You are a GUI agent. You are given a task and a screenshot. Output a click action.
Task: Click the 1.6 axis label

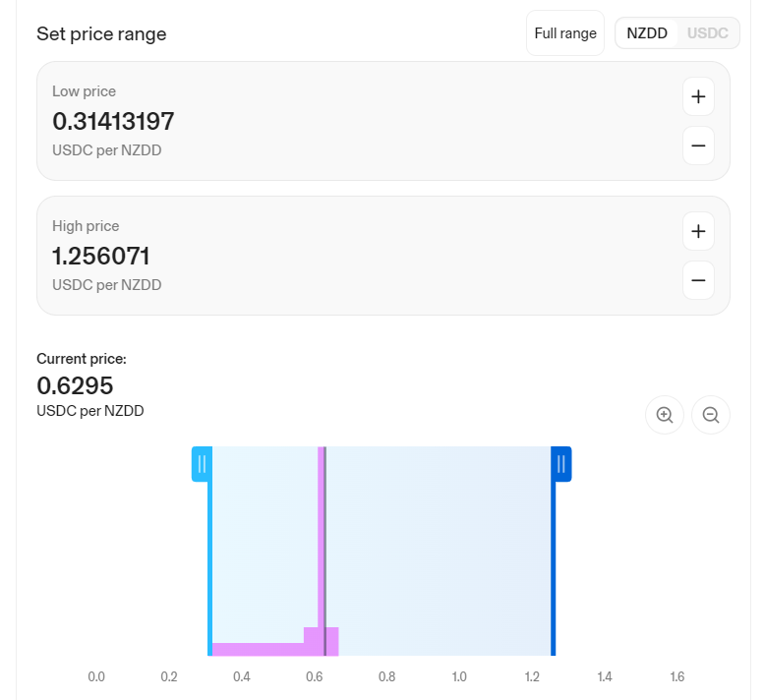[676, 676]
